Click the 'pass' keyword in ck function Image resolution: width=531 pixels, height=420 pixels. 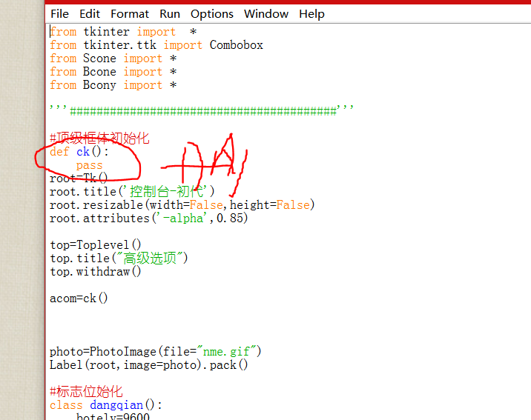(89, 165)
